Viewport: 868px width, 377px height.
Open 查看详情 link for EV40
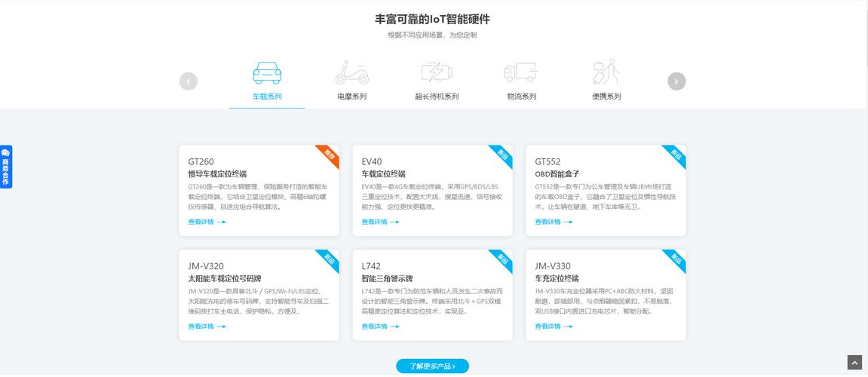(380, 222)
